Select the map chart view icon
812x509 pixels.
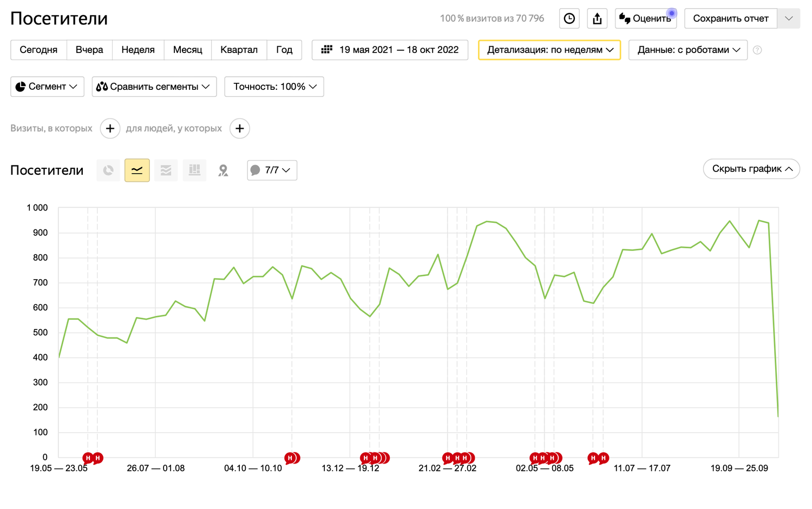point(223,170)
